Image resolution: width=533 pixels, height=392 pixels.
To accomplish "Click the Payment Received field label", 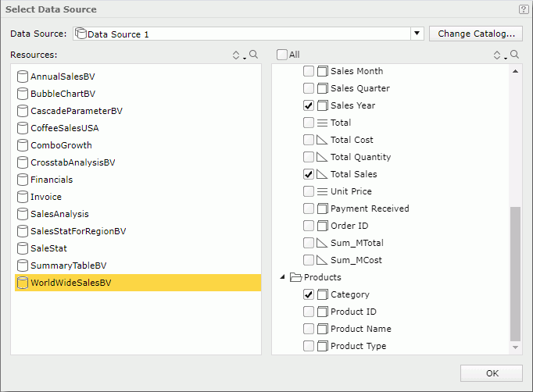I will click(x=370, y=208).
